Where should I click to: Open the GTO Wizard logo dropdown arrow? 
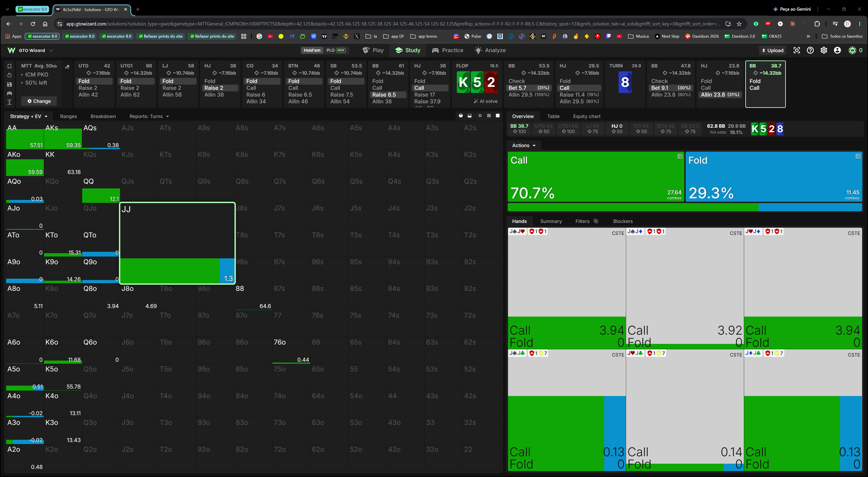[x=51, y=50]
